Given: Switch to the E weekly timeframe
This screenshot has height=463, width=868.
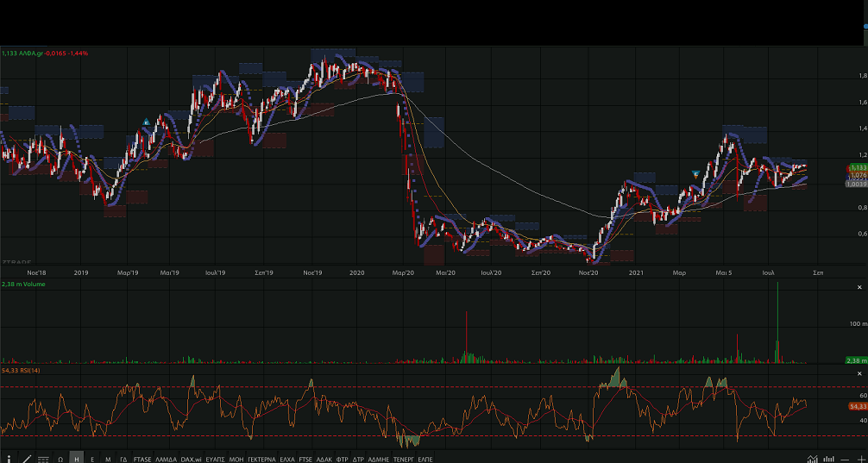Looking at the screenshot, I should tap(92, 459).
